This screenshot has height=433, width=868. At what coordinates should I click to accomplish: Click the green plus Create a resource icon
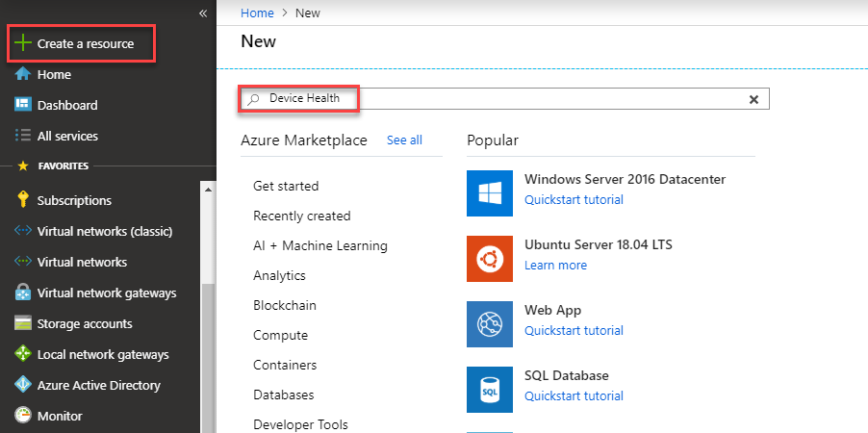23,44
